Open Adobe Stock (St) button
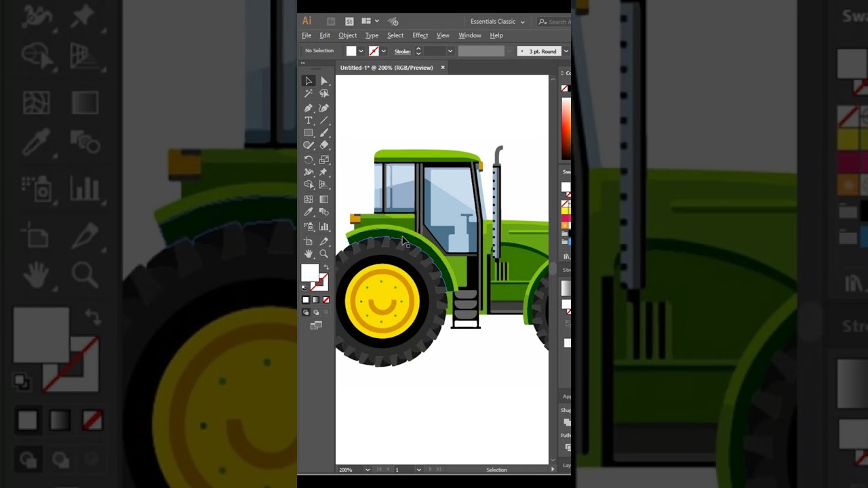This screenshot has width=868, height=488. (349, 22)
